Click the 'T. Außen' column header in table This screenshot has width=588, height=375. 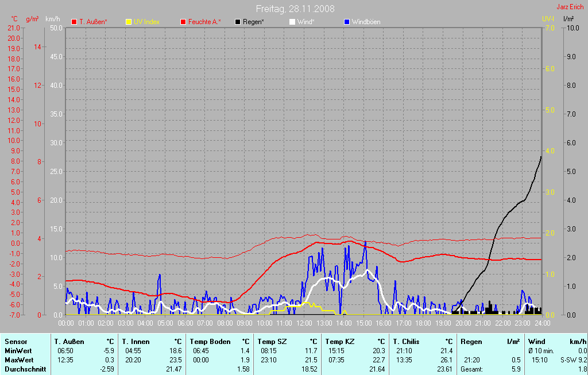click(69, 342)
